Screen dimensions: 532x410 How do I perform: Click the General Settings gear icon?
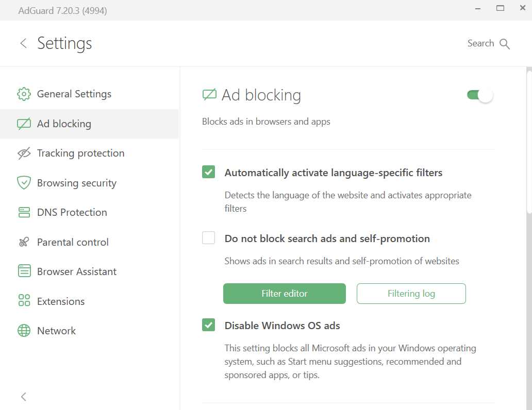(24, 94)
